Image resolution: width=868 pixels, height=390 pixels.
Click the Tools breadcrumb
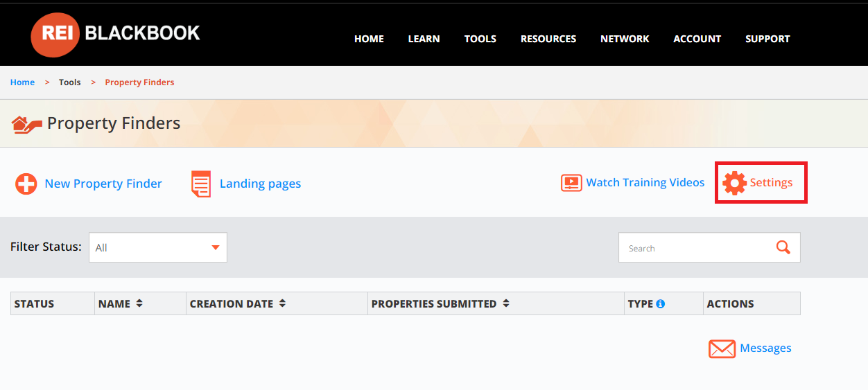point(69,82)
